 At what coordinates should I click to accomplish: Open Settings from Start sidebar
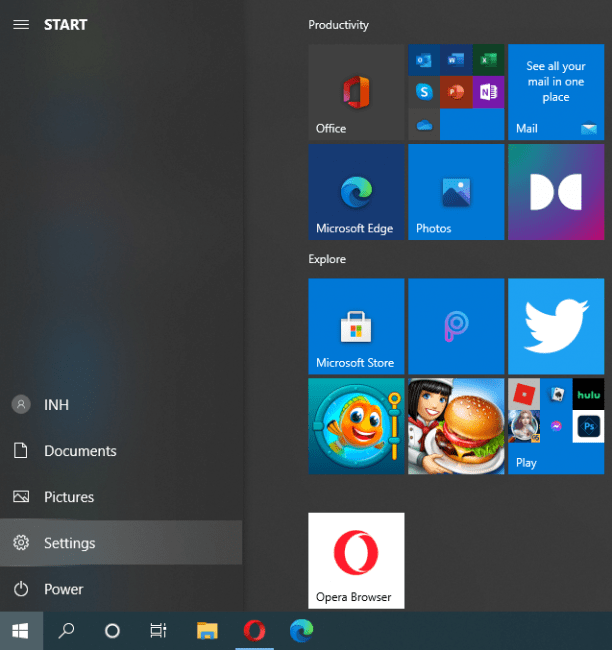tap(120, 543)
